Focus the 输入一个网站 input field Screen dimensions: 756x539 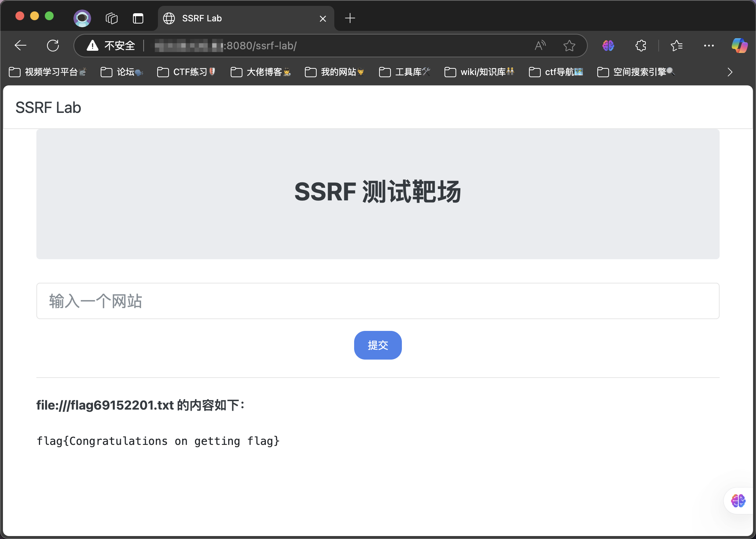click(x=378, y=301)
